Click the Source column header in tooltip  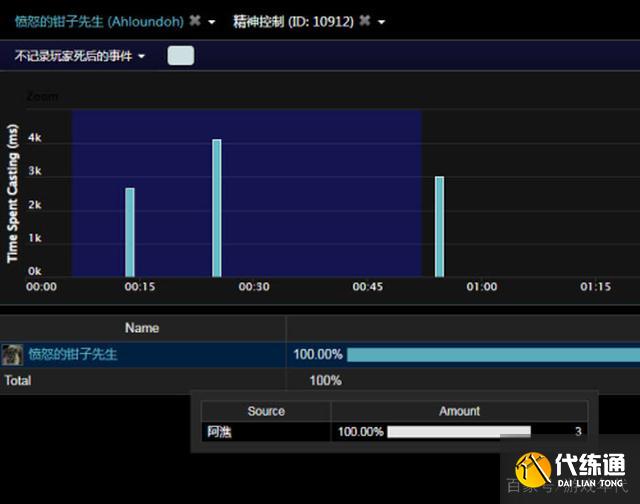point(266,411)
